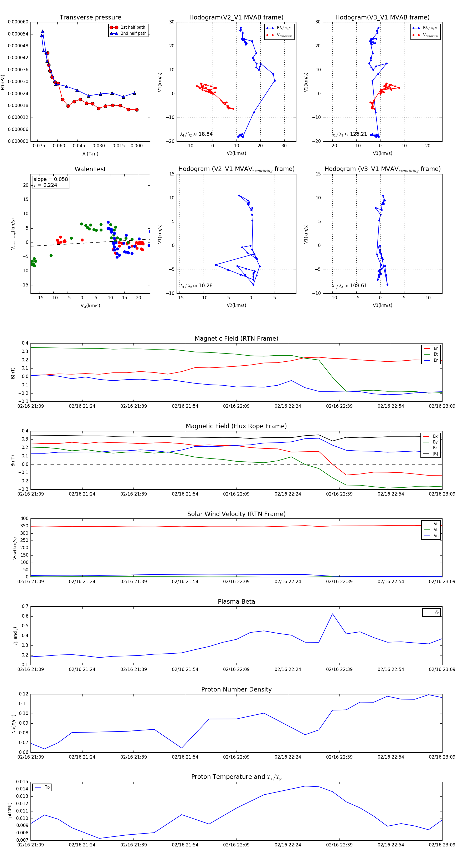This screenshot has width=473, height=868.
Task: Click the 'Plasma Beta' plot title
Action: 236,602
